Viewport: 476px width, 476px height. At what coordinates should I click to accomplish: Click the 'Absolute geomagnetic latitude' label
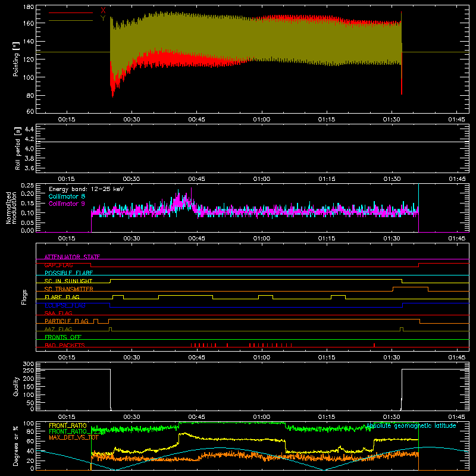tap(411, 425)
